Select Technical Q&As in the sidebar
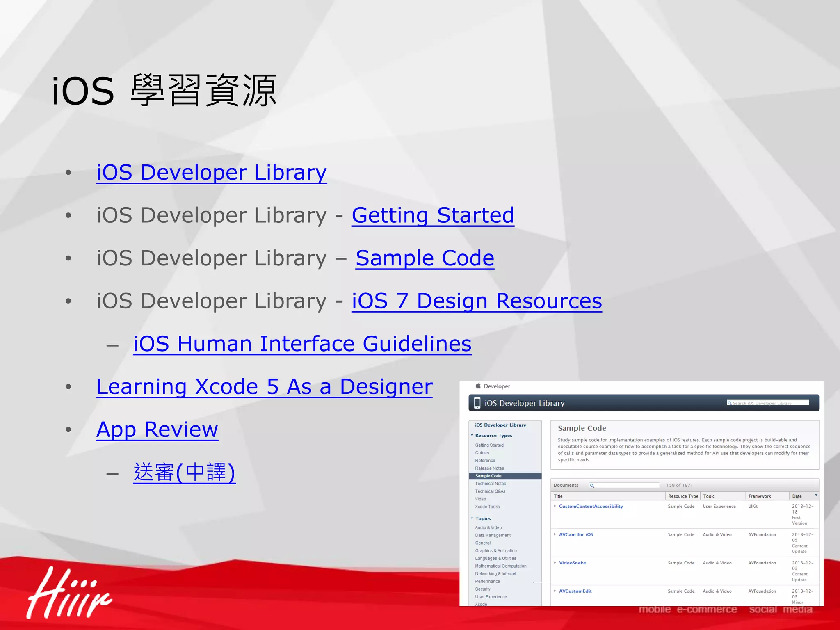 click(490, 491)
